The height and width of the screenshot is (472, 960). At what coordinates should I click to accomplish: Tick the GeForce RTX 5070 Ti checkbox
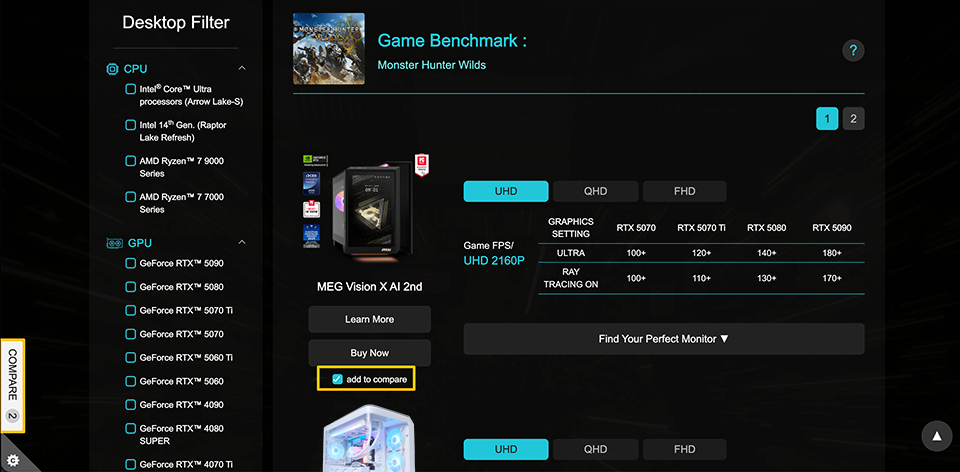(x=130, y=310)
